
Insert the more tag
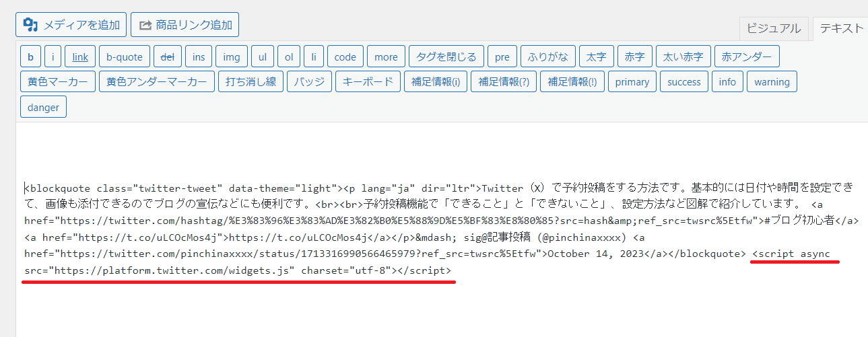[x=387, y=57]
